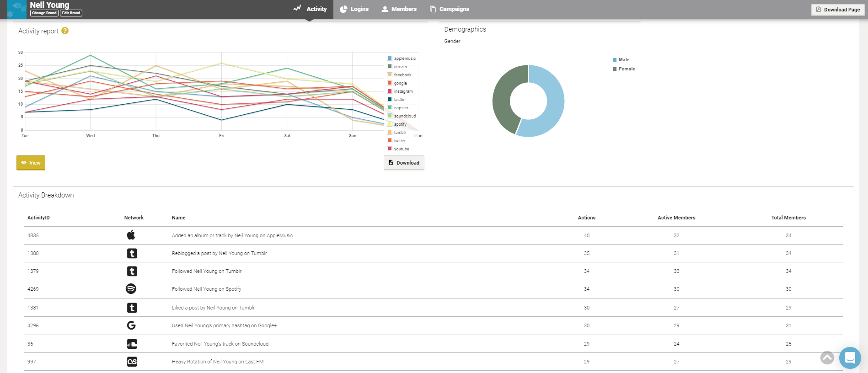Select 'Followed Neil Young on Tumblr' row

pyautogui.click(x=433, y=271)
